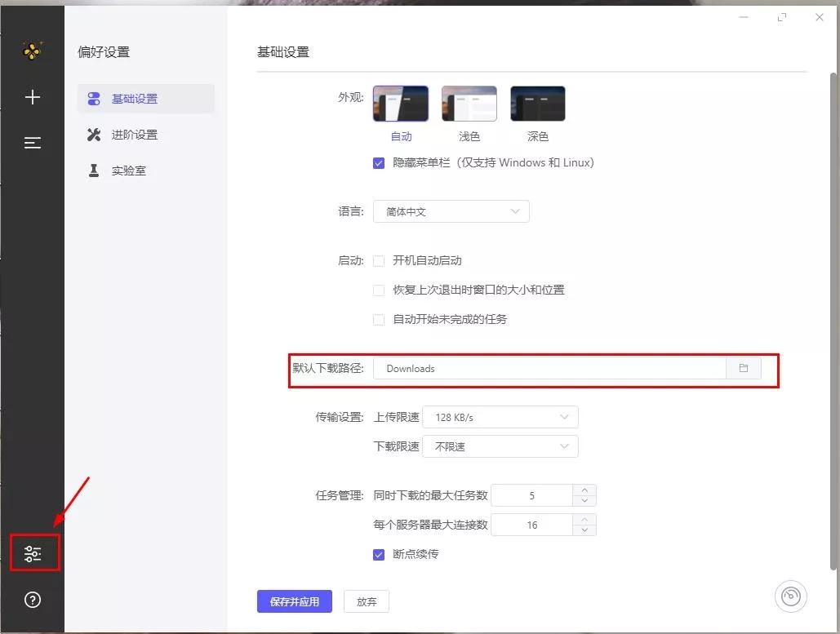Screen dimensions: 840x634
Task: Open the help question mark icon
Action: click(32, 600)
